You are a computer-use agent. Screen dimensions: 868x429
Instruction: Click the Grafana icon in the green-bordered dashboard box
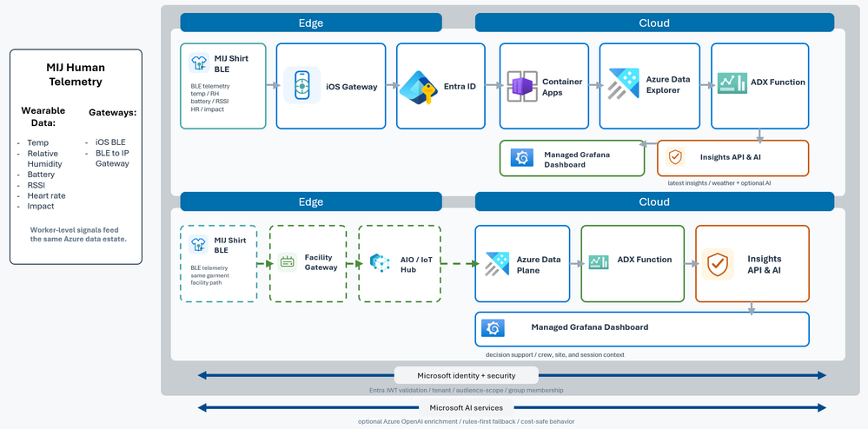click(521, 158)
